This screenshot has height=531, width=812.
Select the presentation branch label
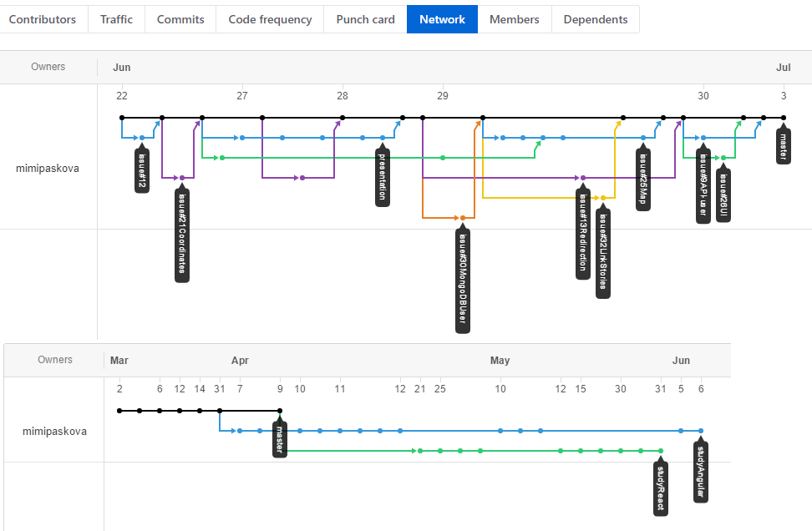coord(383,177)
